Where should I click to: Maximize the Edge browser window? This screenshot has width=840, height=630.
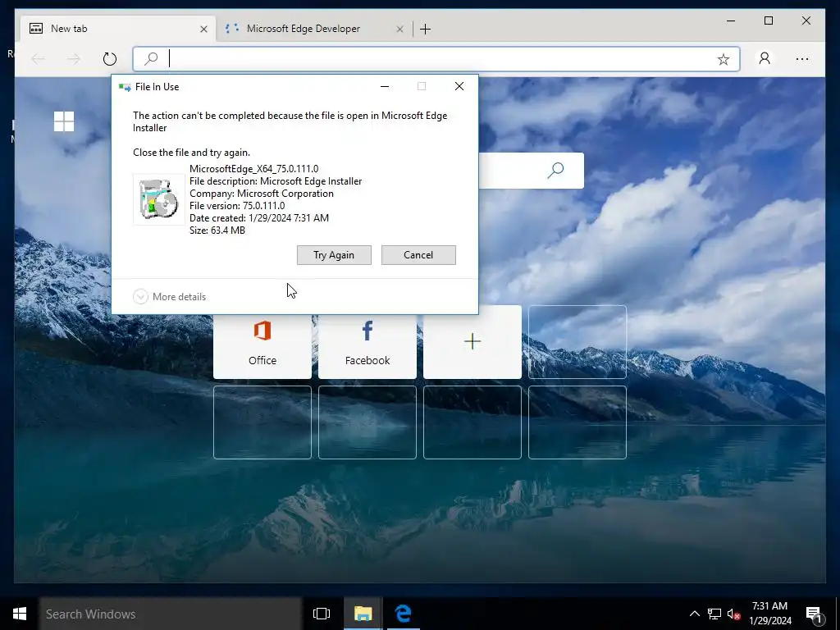tap(768, 21)
